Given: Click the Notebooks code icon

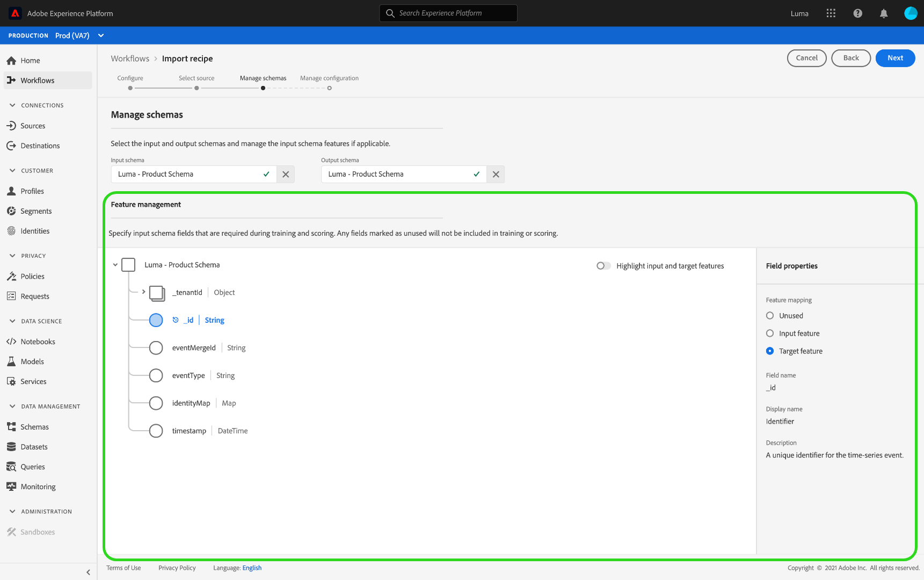Looking at the screenshot, I should coord(11,342).
